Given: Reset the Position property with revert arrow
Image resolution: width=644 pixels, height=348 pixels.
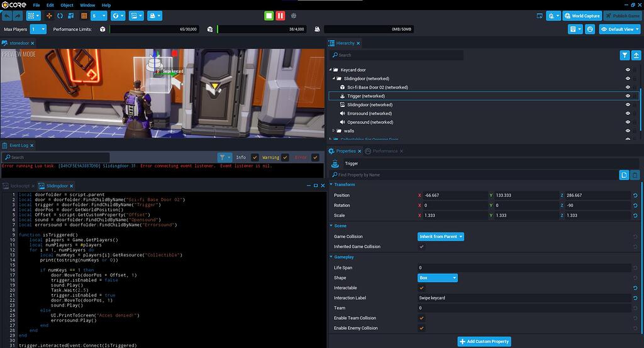Looking at the screenshot, I should 635,195.
